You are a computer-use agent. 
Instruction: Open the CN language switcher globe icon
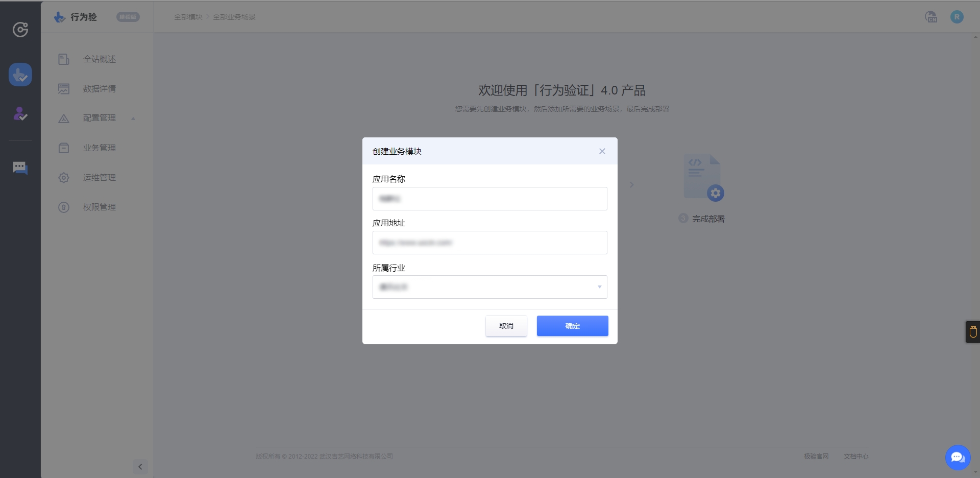click(931, 16)
